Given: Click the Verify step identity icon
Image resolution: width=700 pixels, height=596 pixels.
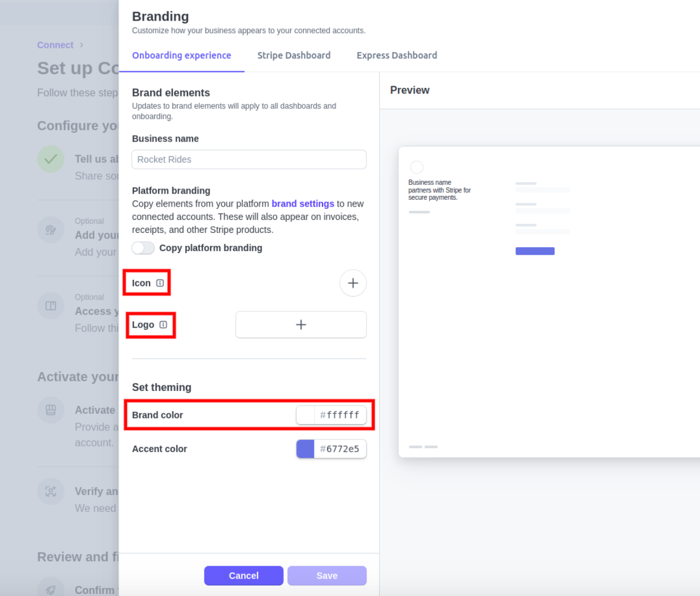Looking at the screenshot, I should (51, 492).
